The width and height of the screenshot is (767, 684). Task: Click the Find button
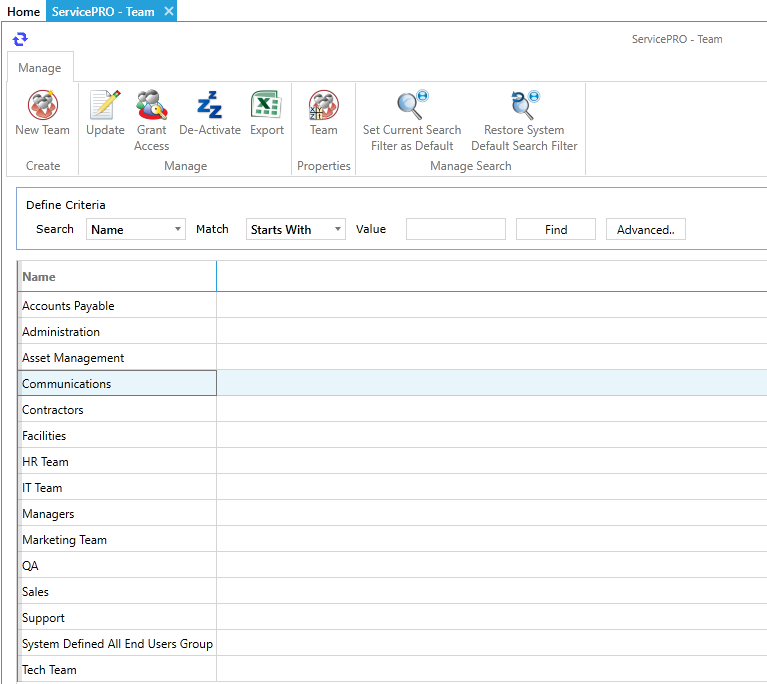coord(556,229)
